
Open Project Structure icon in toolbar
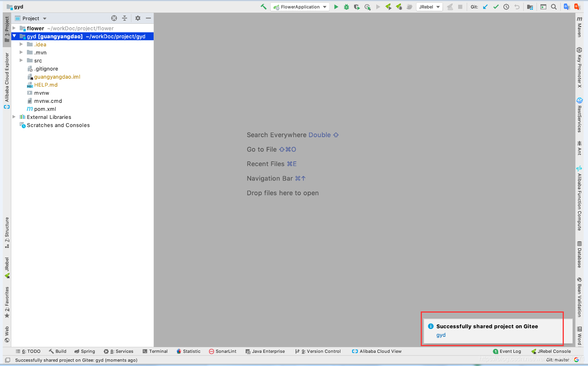coord(530,7)
